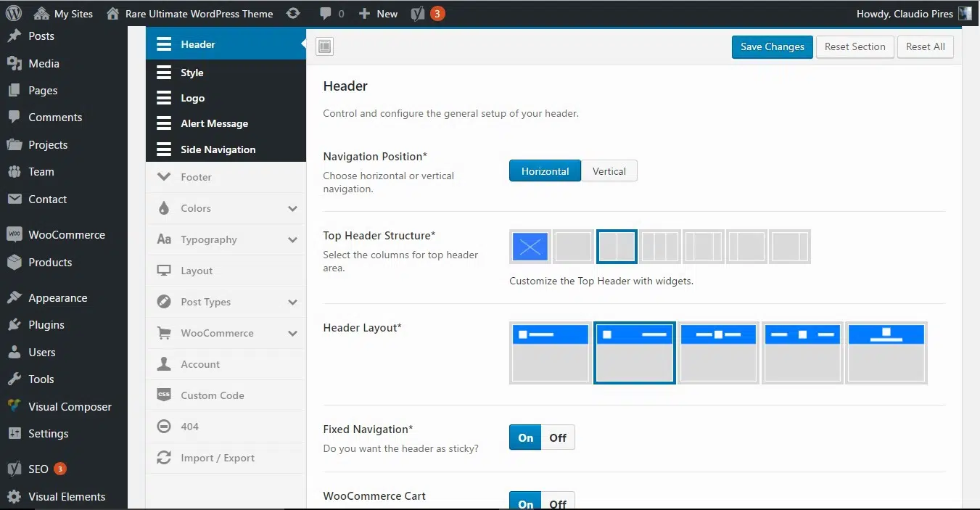
Task: Click the Save Changes button
Action: point(772,46)
